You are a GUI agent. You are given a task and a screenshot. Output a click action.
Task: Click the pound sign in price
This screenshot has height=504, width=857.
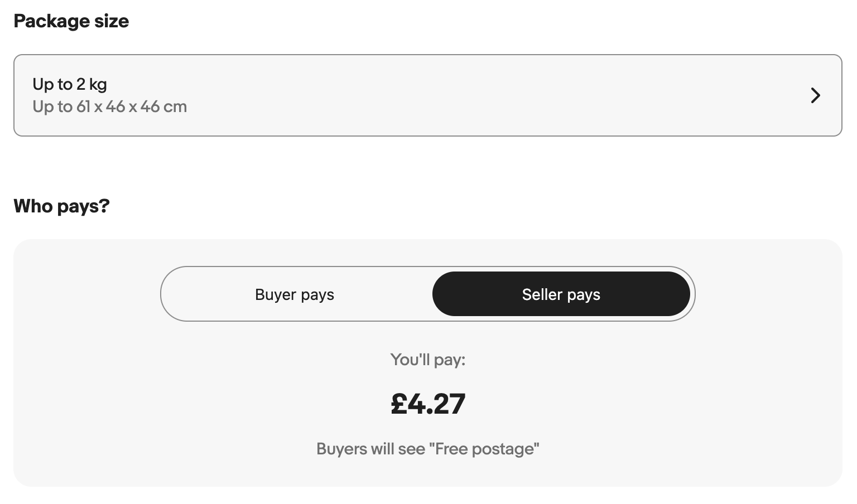pyautogui.click(x=398, y=404)
